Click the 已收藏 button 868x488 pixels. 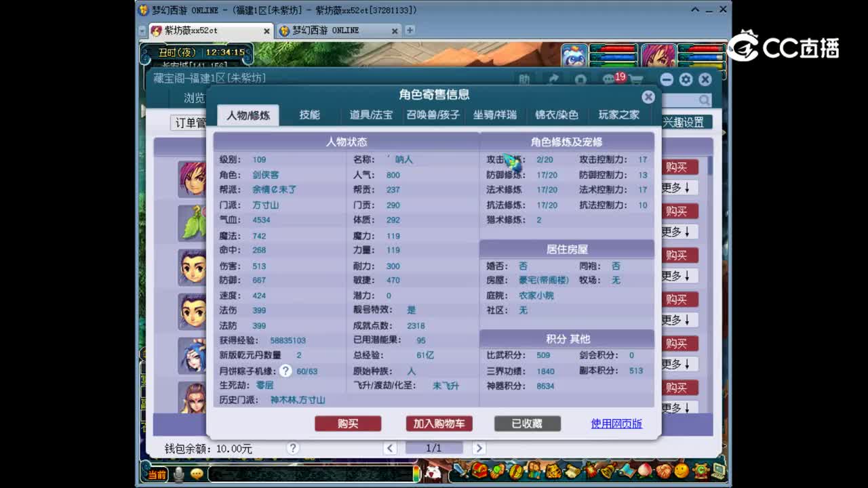(x=527, y=424)
